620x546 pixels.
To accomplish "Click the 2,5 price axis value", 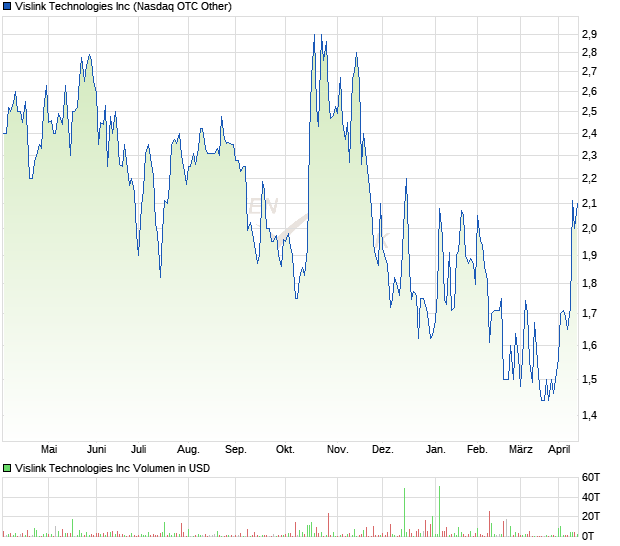I will tap(589, 111).
